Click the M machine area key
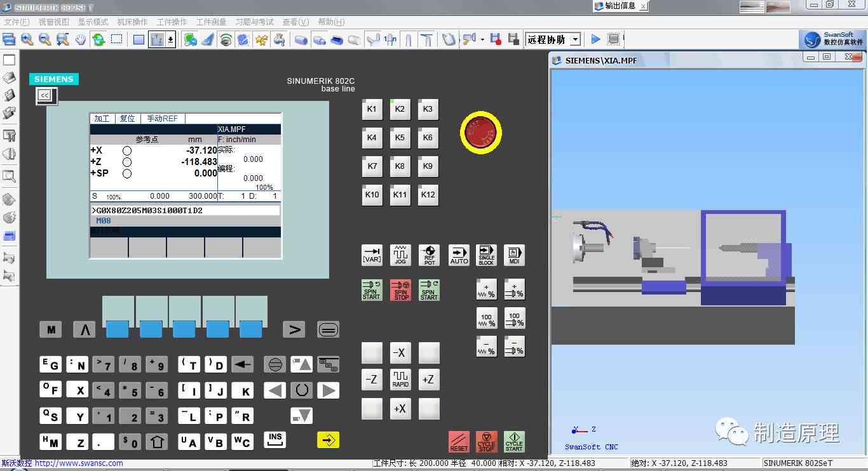Image resolution: width=868 pixels, height=471 pixels. click(51, 329)
